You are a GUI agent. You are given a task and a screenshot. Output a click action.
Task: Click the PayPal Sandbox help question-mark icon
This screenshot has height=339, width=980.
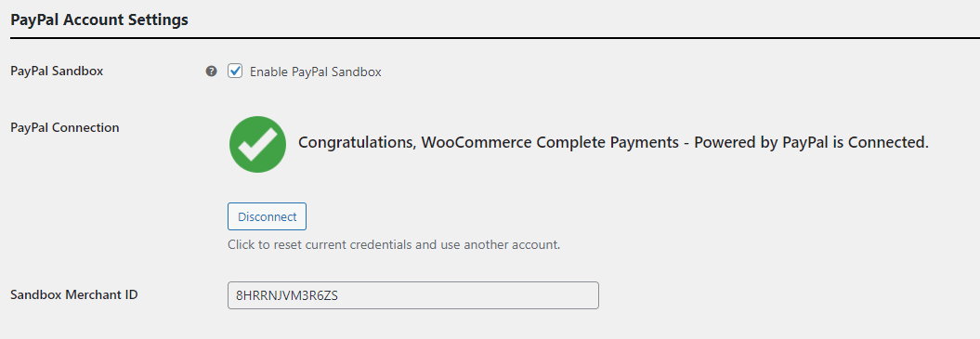[x=211, y=72]
